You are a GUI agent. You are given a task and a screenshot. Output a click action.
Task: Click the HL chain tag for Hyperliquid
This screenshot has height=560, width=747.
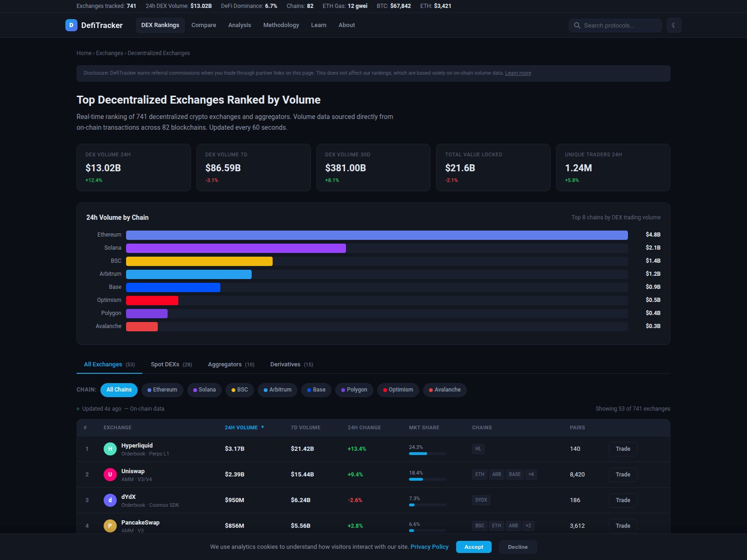[x=478, y=449]
